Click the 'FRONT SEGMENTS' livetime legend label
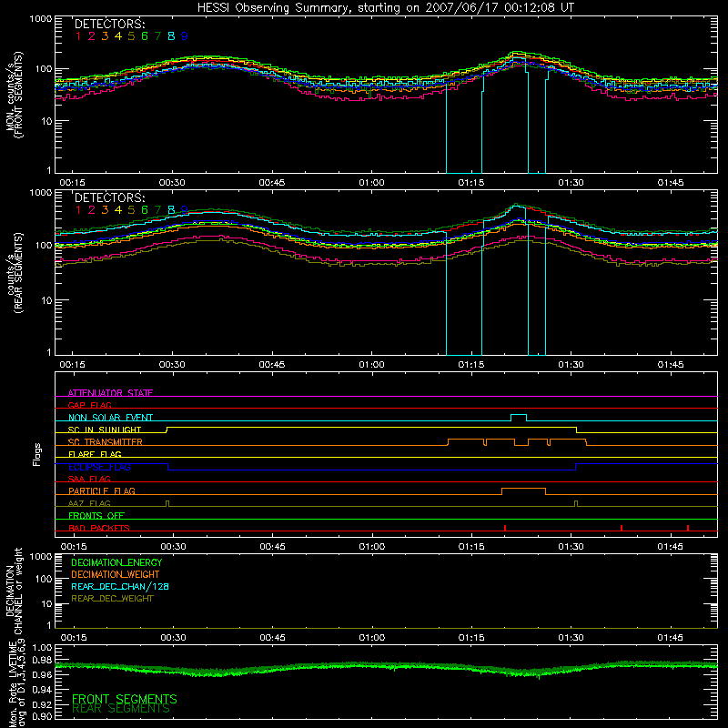The width and height of the screenshot is (728, 728). tap(125, 699)
